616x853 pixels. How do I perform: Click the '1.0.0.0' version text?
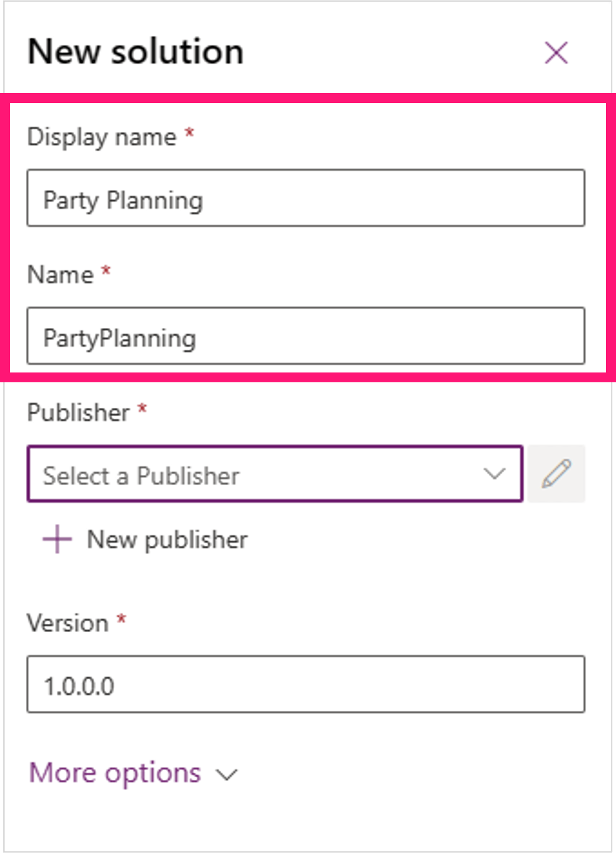point(79,686)
